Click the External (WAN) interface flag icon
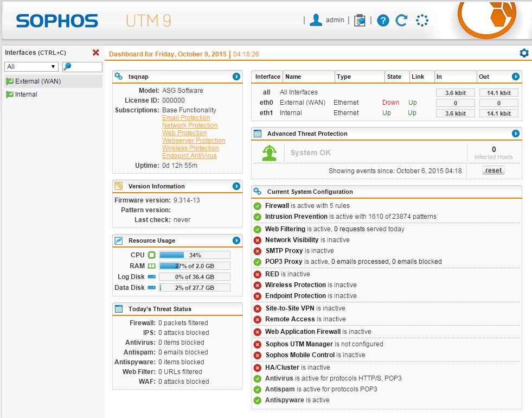532x418 pixels. (x=10, y=81)
